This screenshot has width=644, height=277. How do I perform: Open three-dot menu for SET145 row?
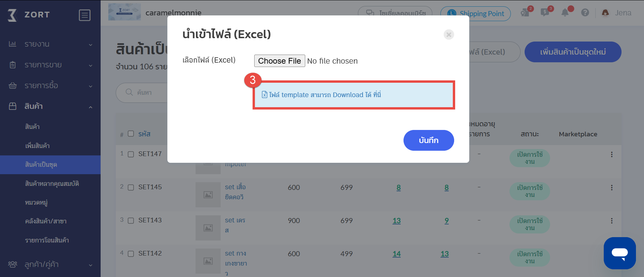[x=611, y=188]
